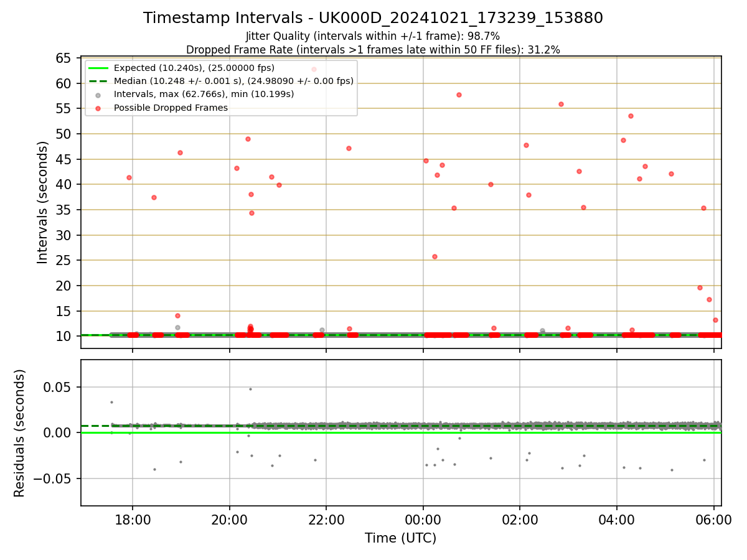Click the solid green line sample in legend
This screenshot has height=560, width=747.
click(98, 68)
